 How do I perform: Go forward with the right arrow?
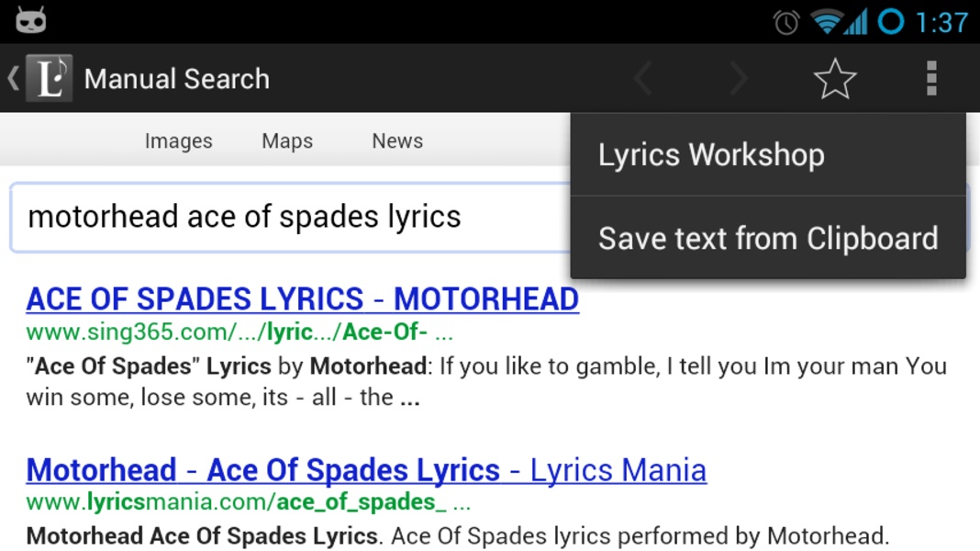[739, 79]
